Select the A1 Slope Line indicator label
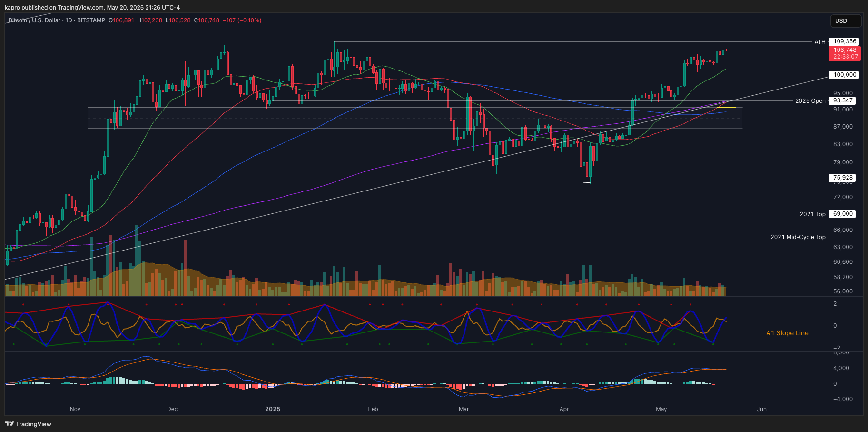This screenshot has height=432, width=868. coord(787,333)
